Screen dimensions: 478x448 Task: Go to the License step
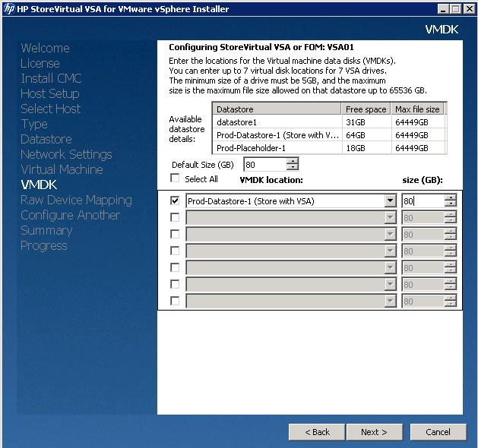[40, 63]
